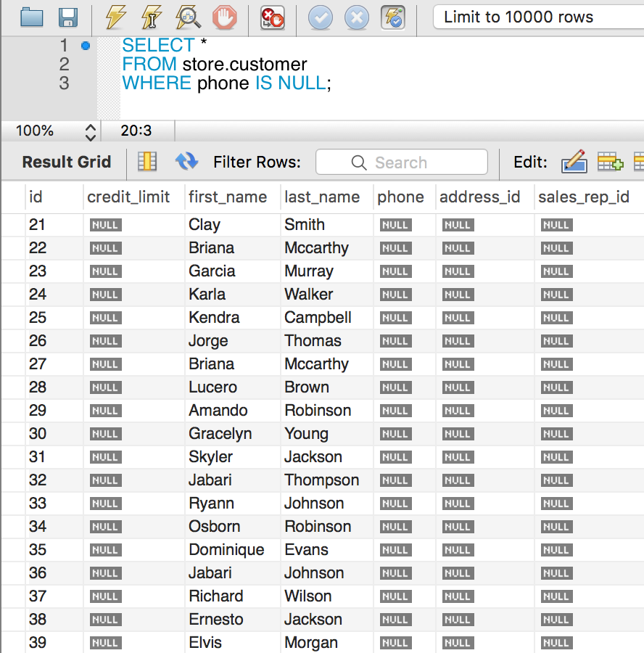Focus the Filter Rows search field
This screenshot has width=644, height=653.
402,162
